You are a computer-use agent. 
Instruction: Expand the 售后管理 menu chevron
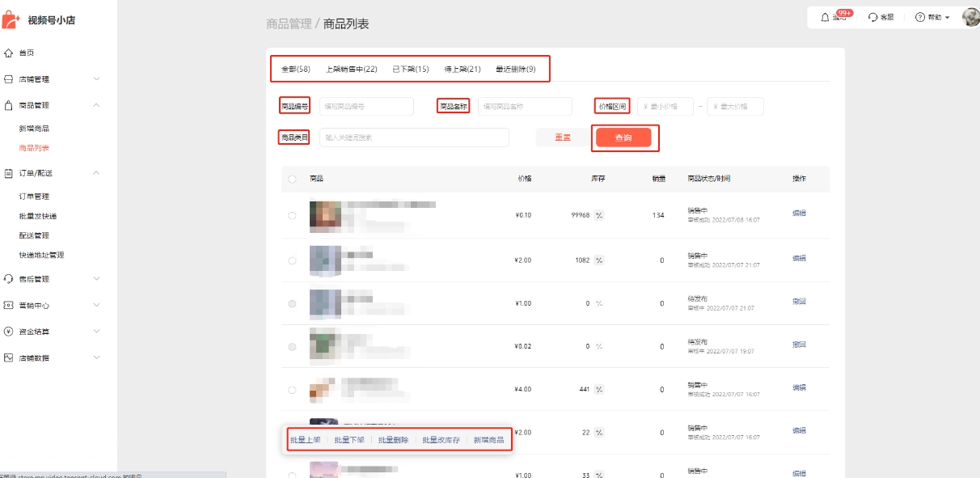pyautogui.click(x=96, y=279)
